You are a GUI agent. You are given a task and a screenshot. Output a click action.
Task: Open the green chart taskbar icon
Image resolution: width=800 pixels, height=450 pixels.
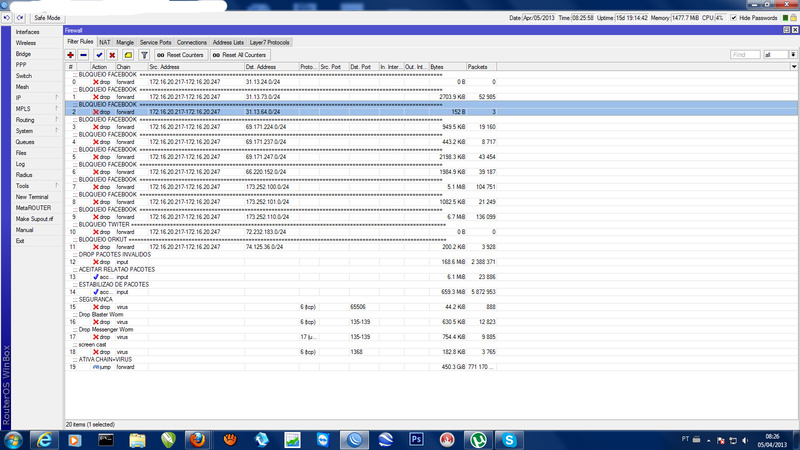pos(292,440)
